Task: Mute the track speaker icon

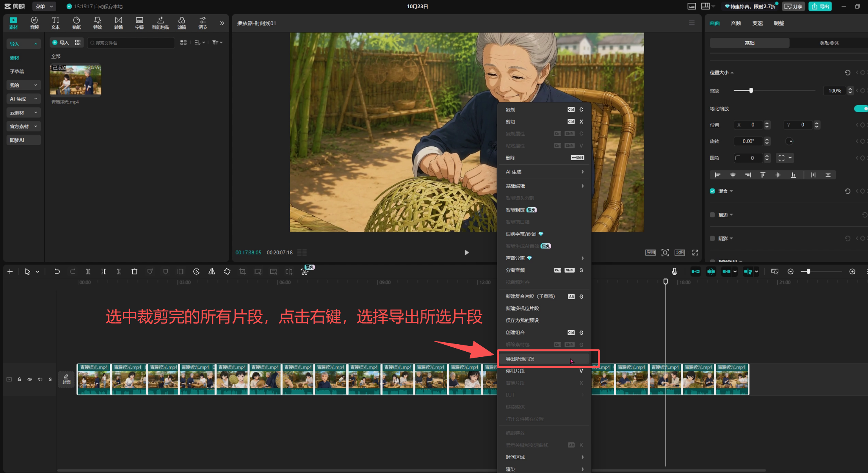Action: click(x=40, y=379)
